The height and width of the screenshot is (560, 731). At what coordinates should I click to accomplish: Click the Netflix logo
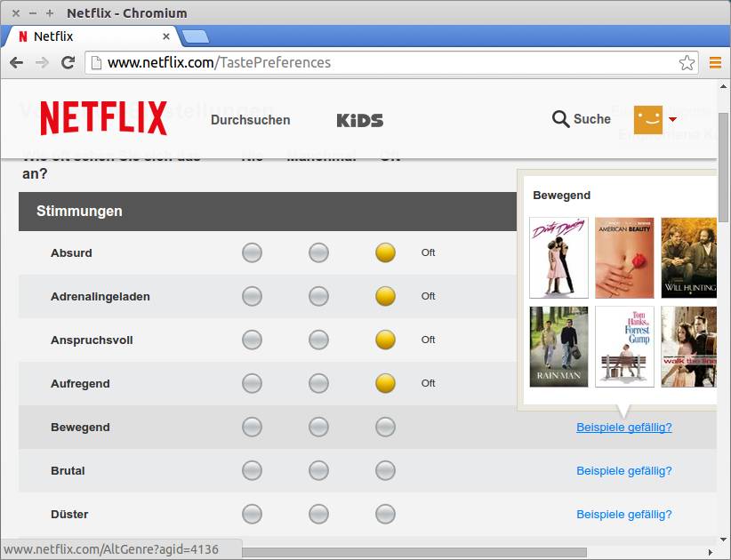click(103, 118)
